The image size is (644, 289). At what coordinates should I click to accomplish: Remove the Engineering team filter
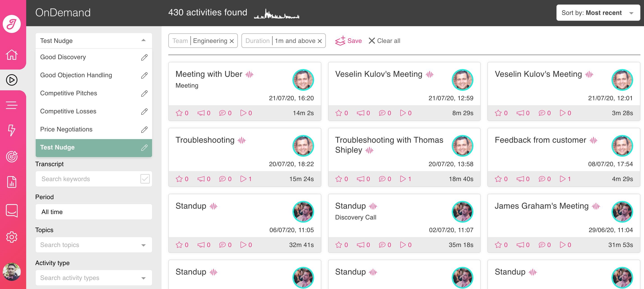tap(232, 41)
